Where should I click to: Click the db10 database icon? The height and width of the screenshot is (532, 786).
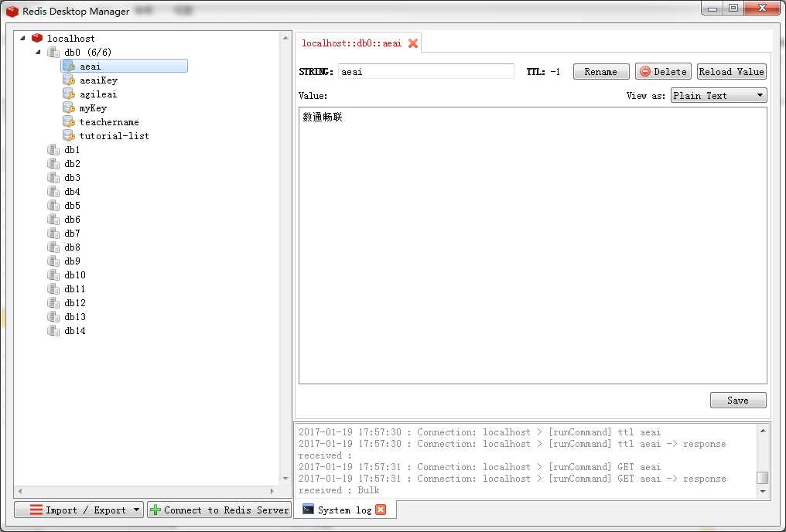click(x=53, y=275)
